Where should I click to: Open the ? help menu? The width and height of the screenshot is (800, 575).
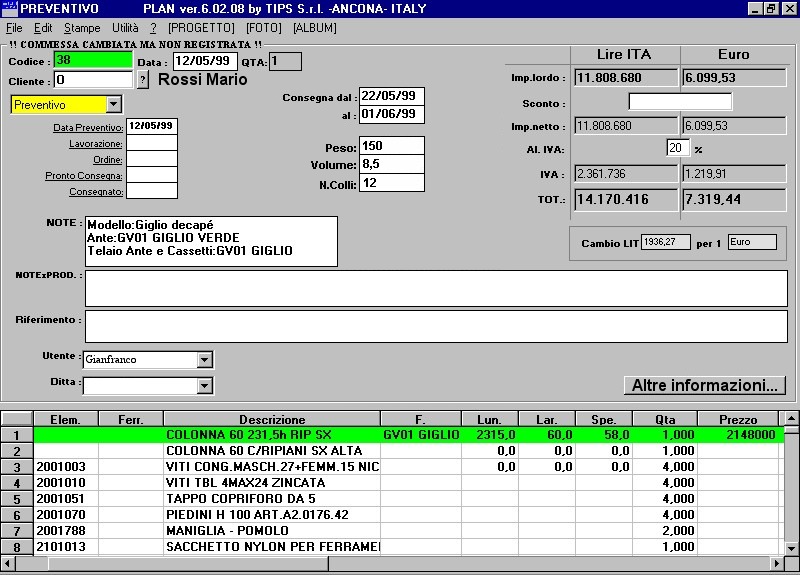click(x=153, y=28)
